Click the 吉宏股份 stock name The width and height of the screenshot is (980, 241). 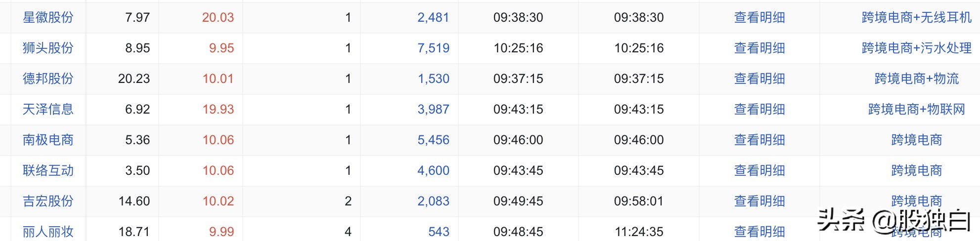tap(48, 201)
